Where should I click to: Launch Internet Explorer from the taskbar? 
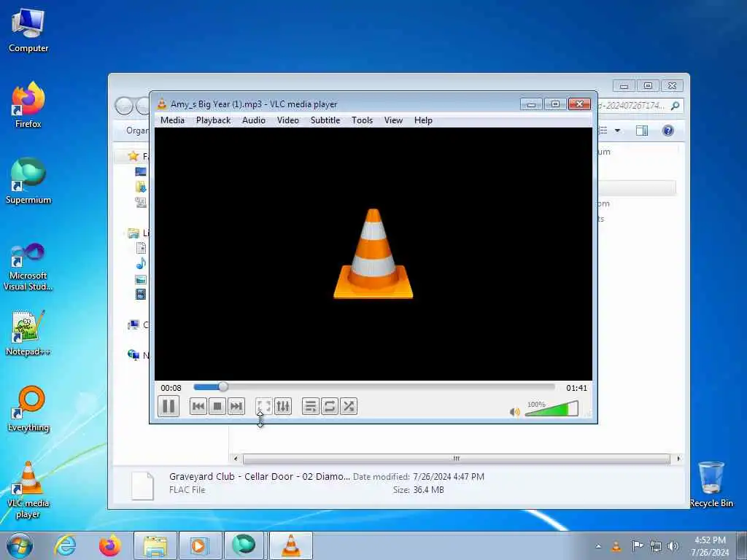tap(65, 545)
